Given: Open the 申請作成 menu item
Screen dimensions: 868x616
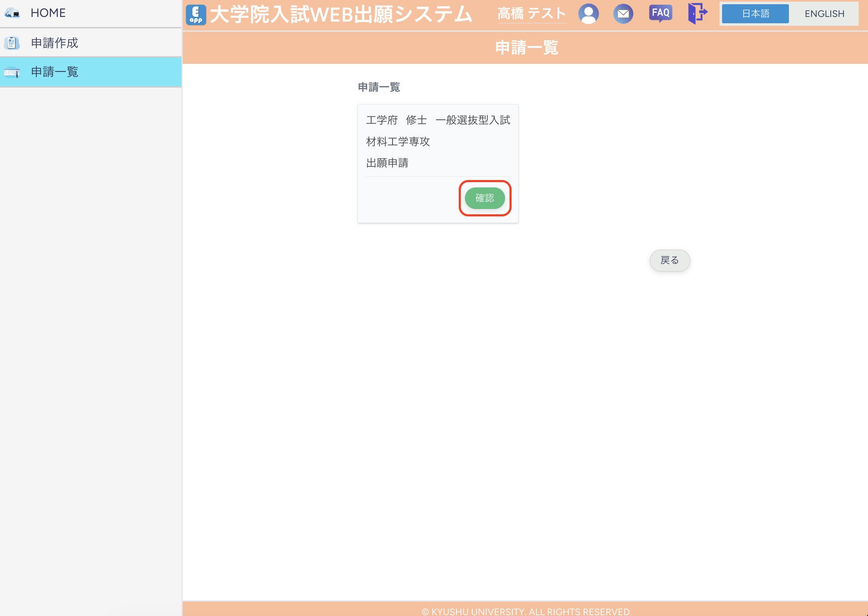Looking at the screenshot, I should tap(55, 43).
